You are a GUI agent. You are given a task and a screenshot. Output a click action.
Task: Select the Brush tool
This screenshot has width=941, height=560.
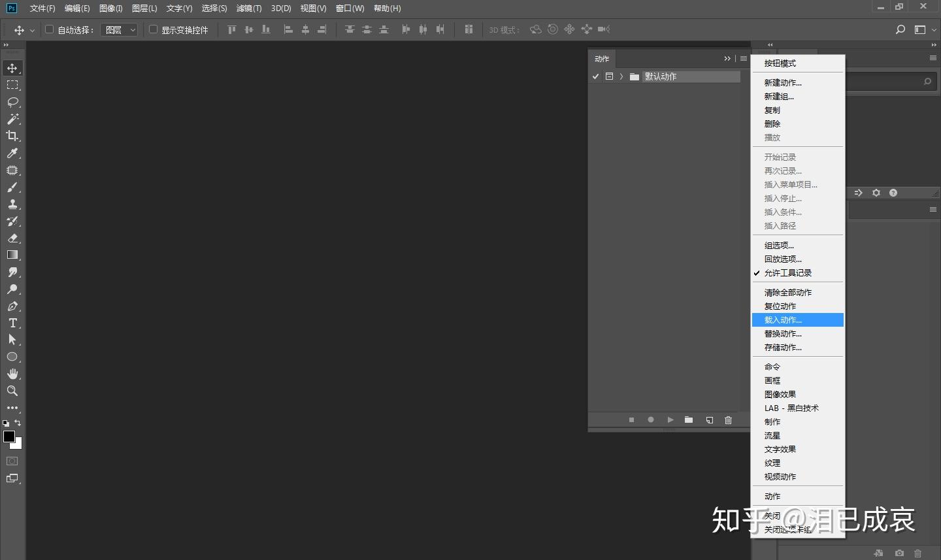[x=12, y=187]
